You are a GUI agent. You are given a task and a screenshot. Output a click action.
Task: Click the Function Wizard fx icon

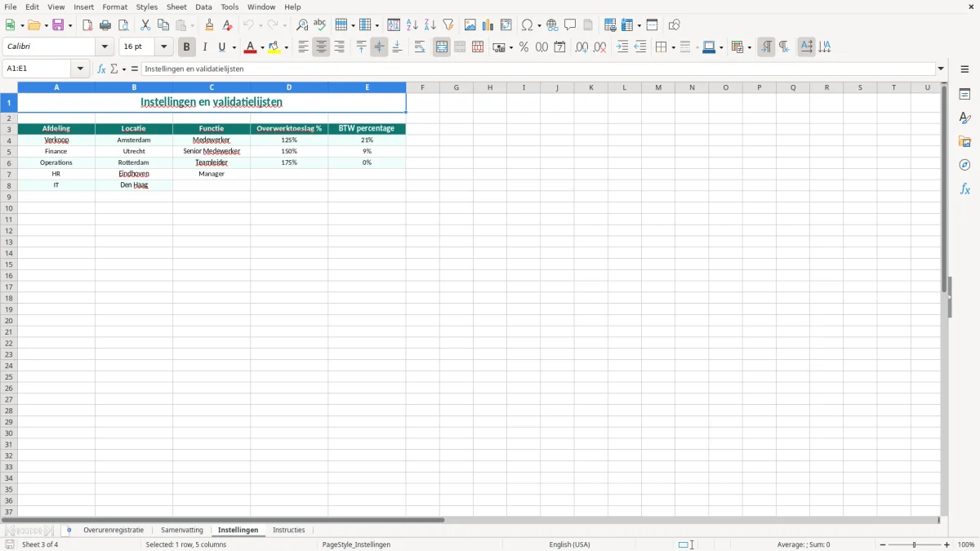tap(101, 69)
